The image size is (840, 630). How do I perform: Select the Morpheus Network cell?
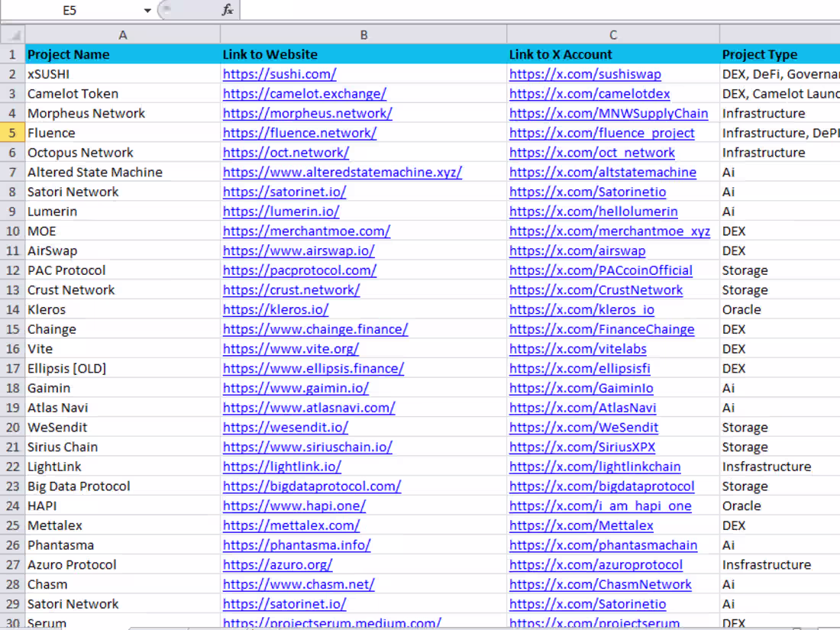click(x=123, y=114)
